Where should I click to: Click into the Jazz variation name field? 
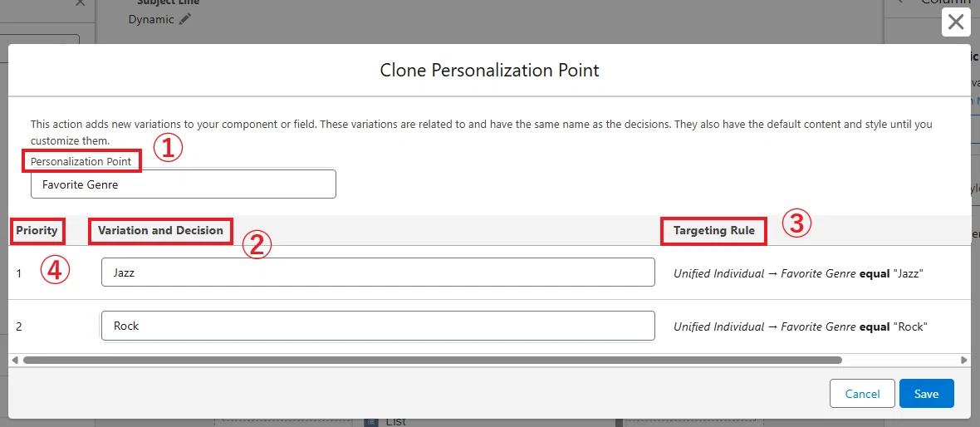pos(378,272)
